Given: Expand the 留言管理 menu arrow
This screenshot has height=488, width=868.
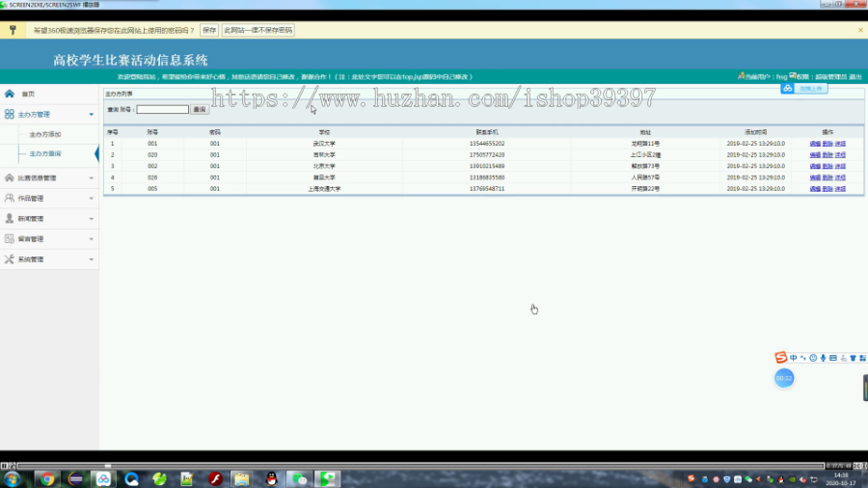Looking at the screenshot, I should [x=92, y=239].
